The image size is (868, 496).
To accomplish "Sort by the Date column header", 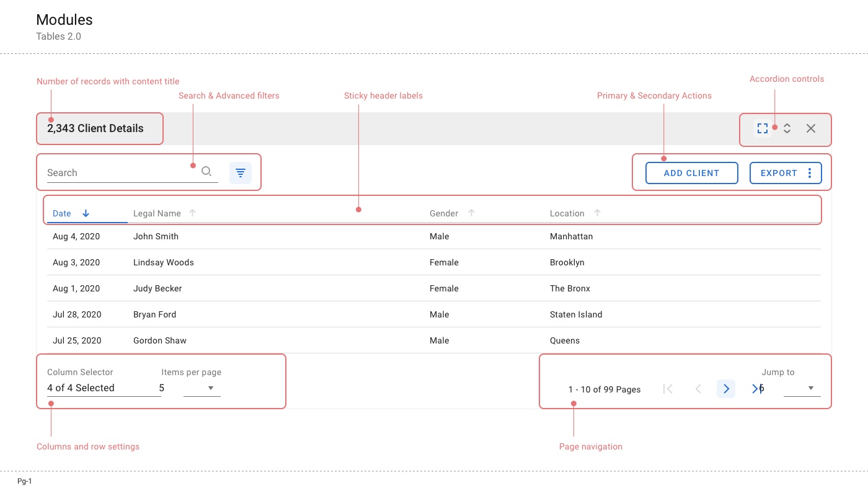I will point(62,213).
